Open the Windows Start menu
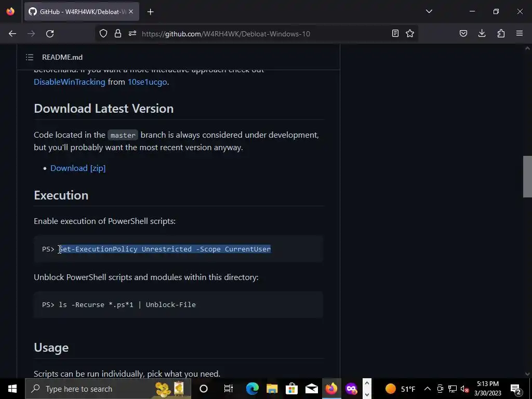The width and height of the screenshot is (532, 399). [12, 389]
